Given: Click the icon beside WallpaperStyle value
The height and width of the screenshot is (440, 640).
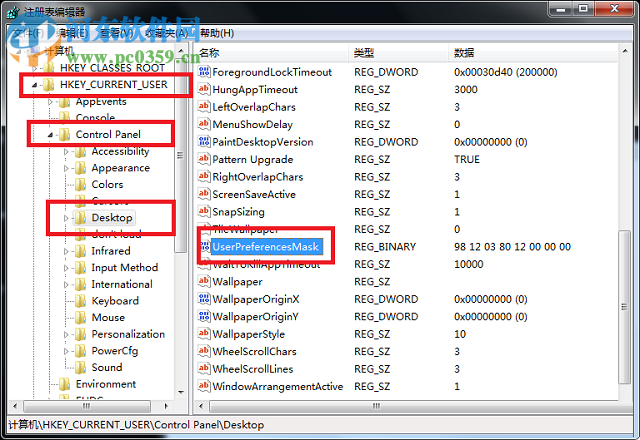Looking at the screenshot, I should click(x=204, y=334).
